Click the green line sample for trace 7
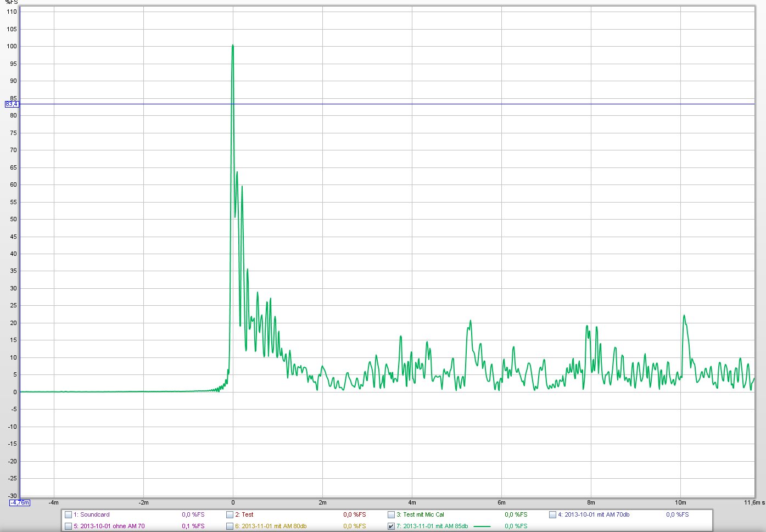 [x=482, y=527]
